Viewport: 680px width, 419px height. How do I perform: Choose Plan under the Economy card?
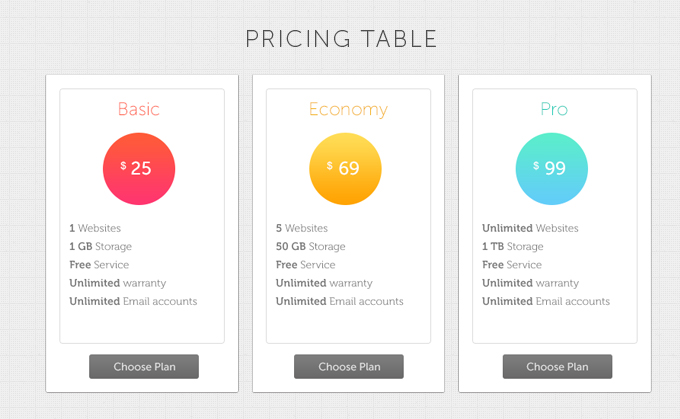(x=349, y=367)
